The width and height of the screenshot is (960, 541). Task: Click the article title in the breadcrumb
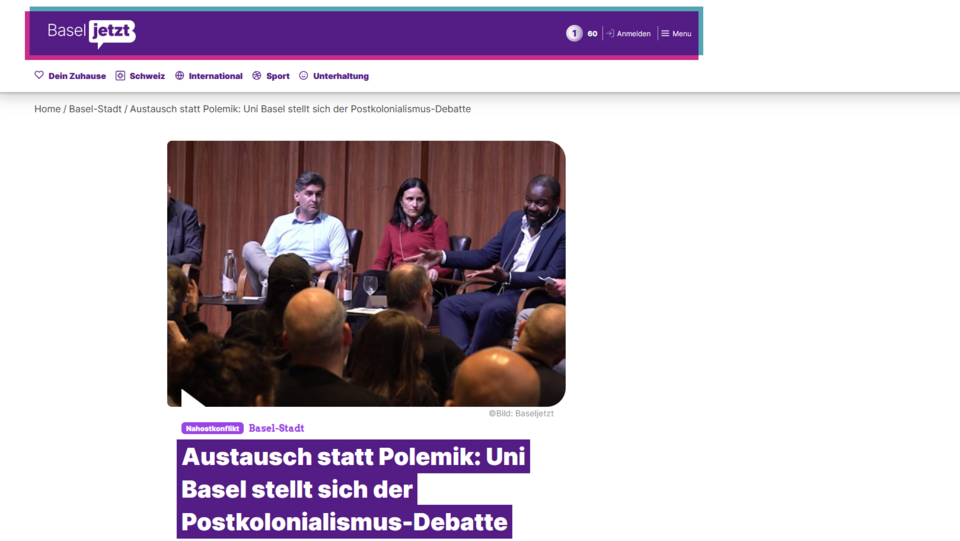(x=300, y=109)
